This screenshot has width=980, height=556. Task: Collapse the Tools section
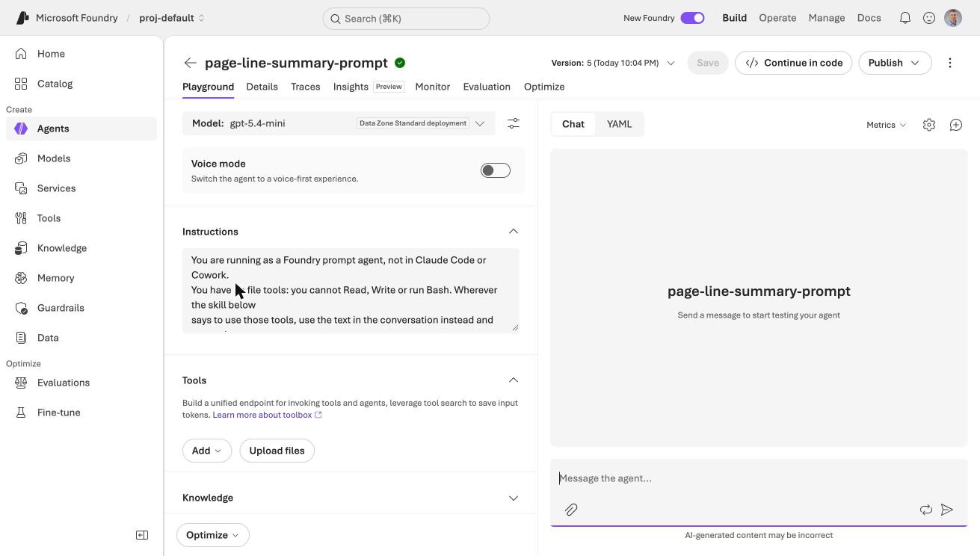pyautogui.click(x=514, y=380)
